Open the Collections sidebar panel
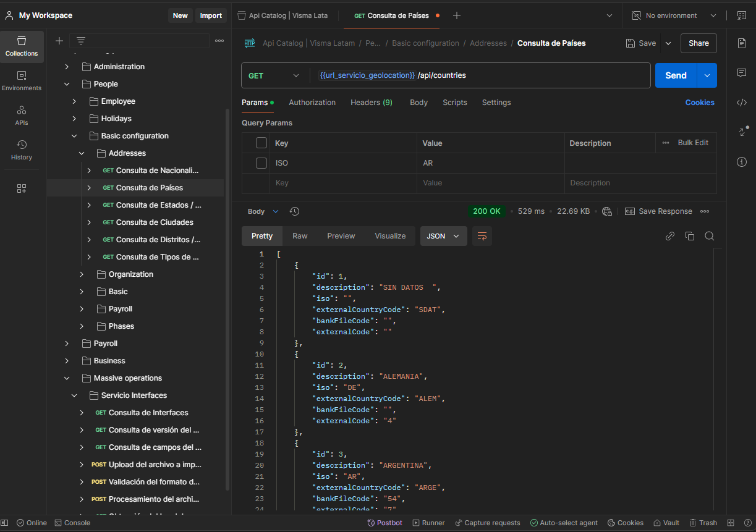The width and height of the screenshot is (756, 532). (22, 46)
